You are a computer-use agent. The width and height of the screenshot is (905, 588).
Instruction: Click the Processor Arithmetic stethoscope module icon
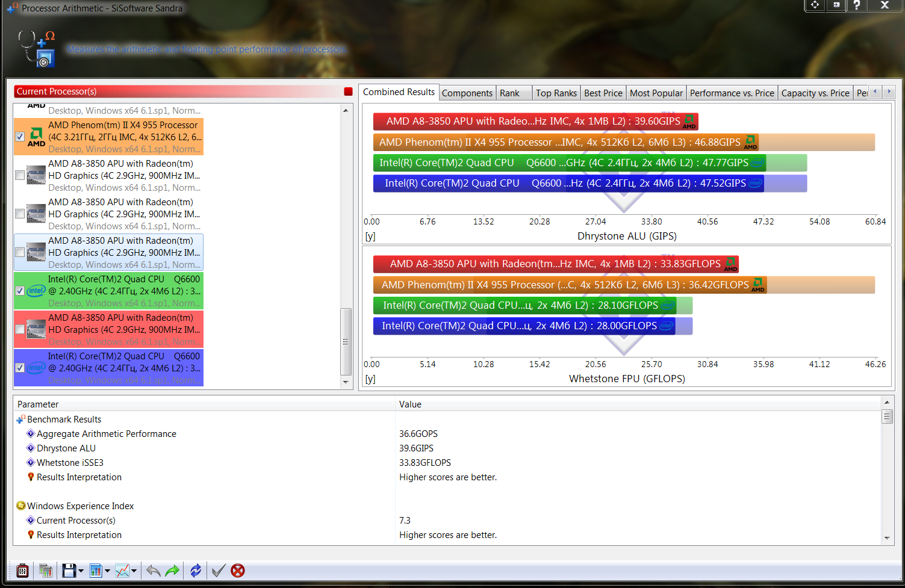click(37, 48)
